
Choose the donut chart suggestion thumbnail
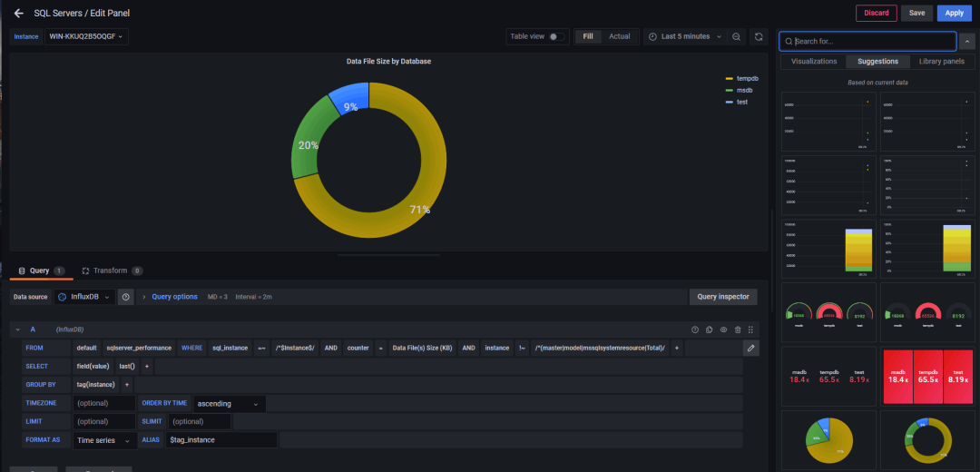tap(927, 440)
